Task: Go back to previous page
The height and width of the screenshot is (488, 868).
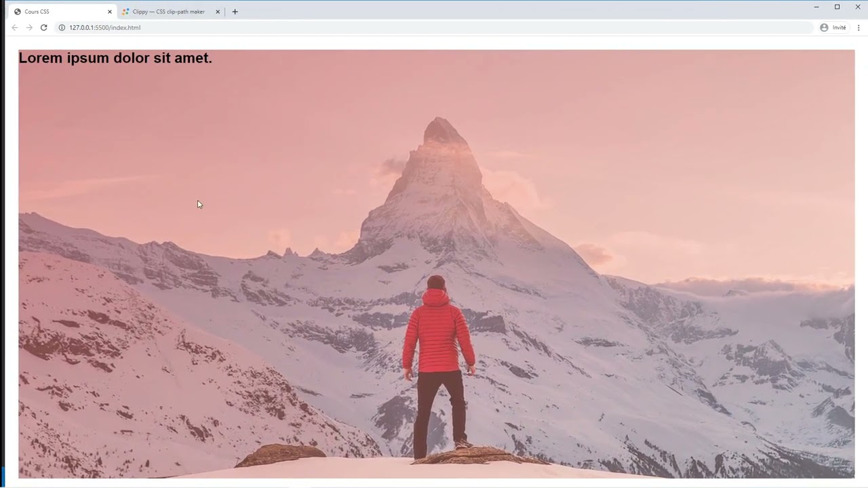Action: pos(14,28)
